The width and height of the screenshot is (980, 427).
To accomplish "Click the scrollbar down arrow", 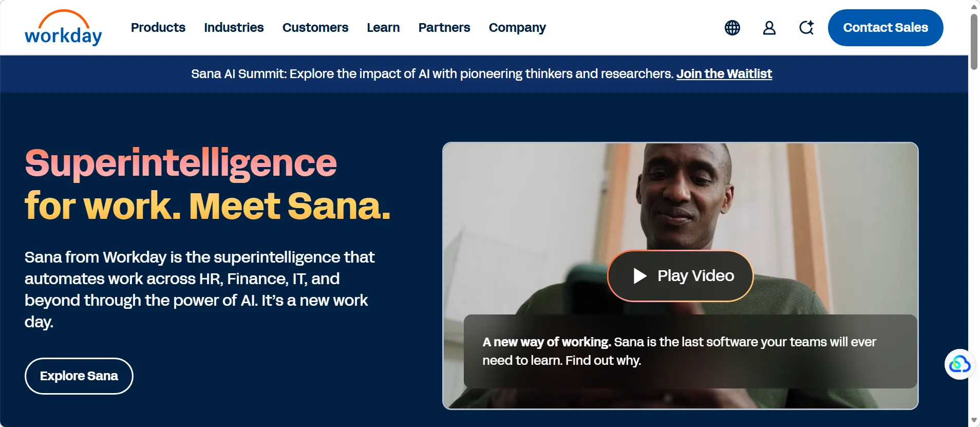I will (974, 420).
